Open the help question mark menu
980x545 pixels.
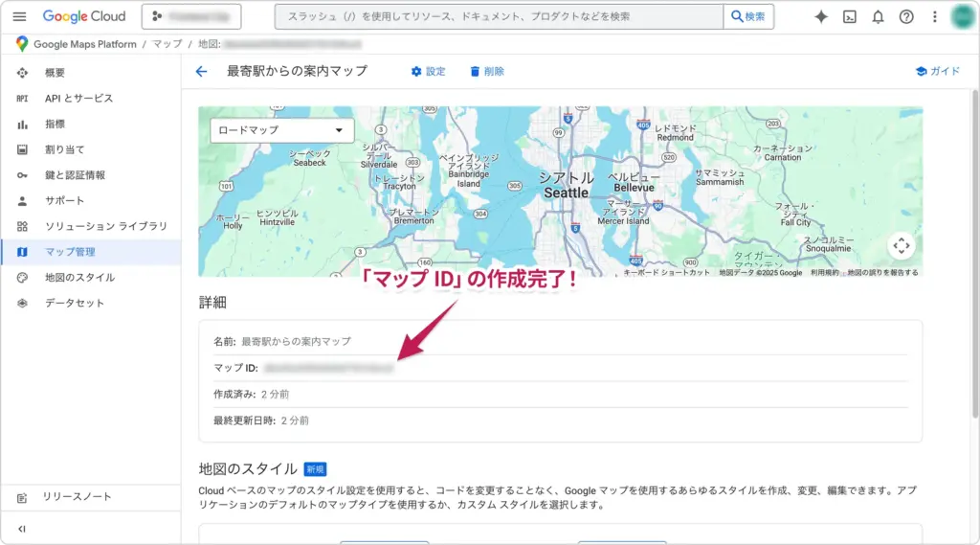[x=906, y=17]
